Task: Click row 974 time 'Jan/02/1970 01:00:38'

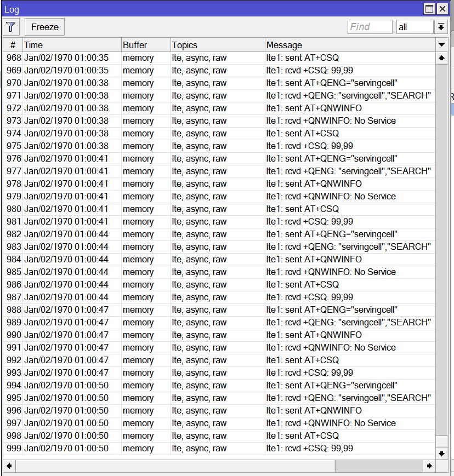Action: [x=66, y=133]
